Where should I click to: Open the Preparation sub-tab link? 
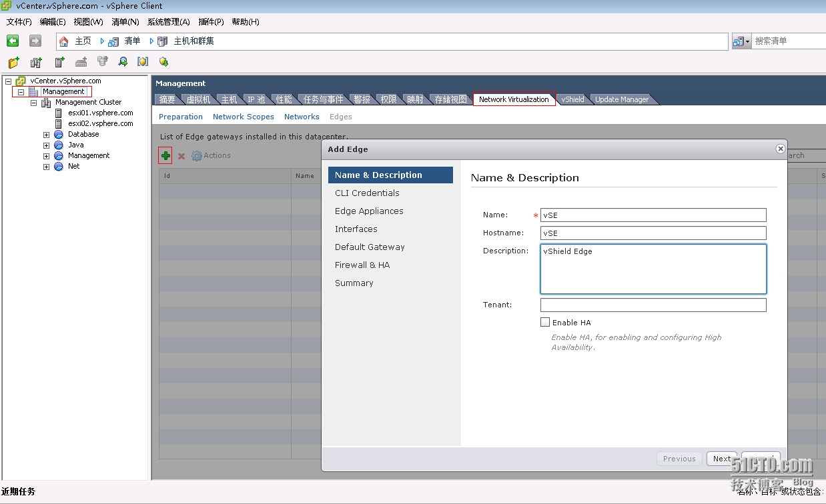coord(181,117)
